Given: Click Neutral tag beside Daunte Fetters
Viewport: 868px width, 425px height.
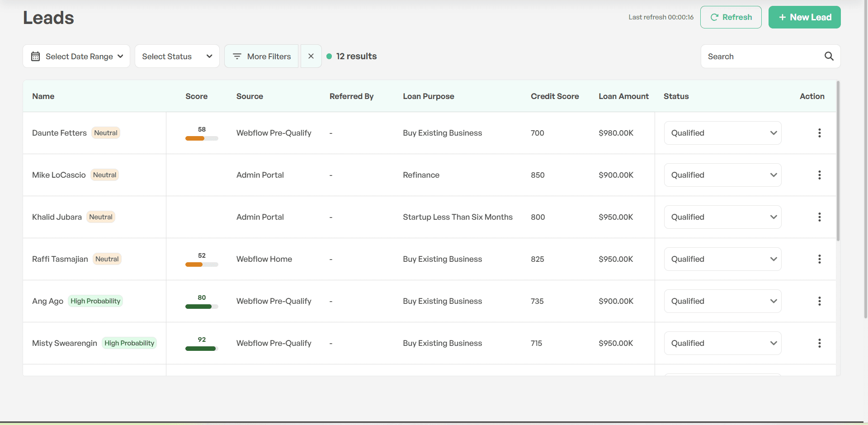Looking at the screenshot, I should click(106, 133).
